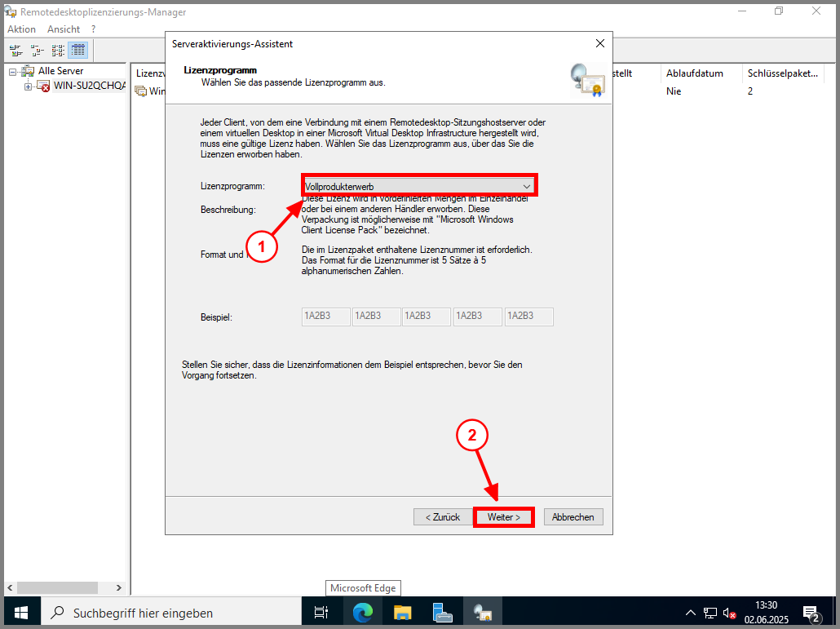Open File Explorer from the taskbar
This screenshot has height=629, width=840.
403,613
